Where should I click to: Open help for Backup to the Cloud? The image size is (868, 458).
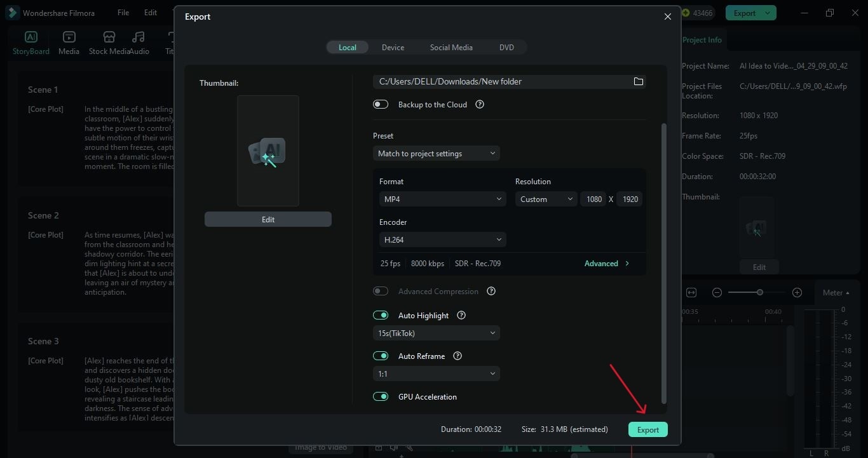tap(480, 104)
